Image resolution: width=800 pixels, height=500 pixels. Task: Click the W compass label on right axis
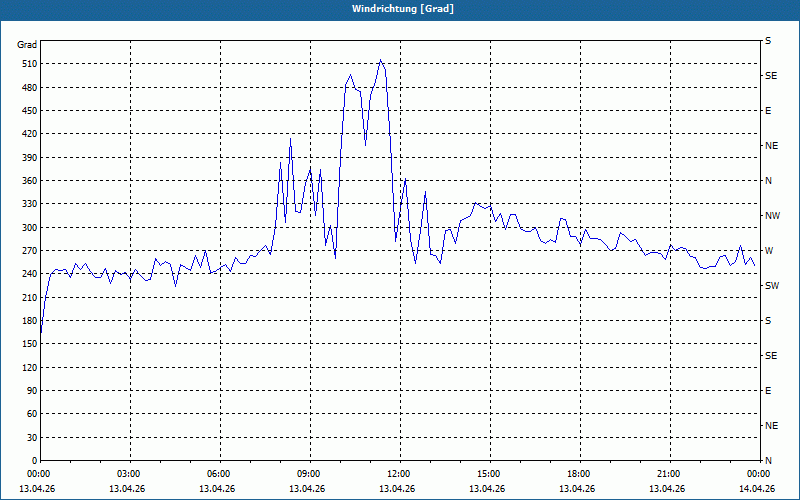coord(768,251)
